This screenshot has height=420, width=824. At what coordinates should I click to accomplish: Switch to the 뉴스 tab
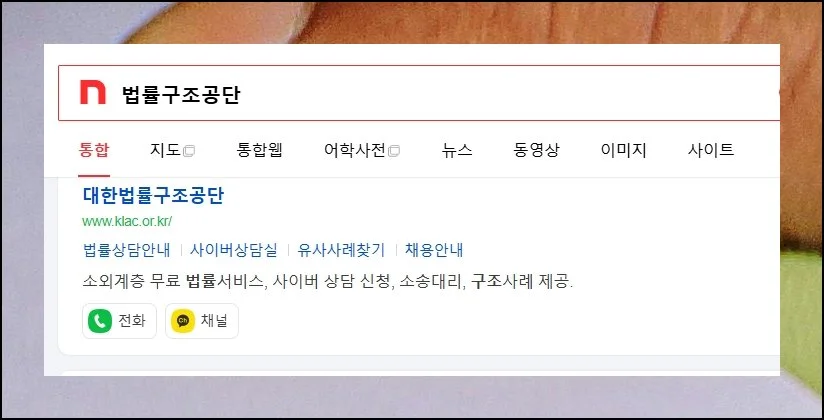click(457, 150)
